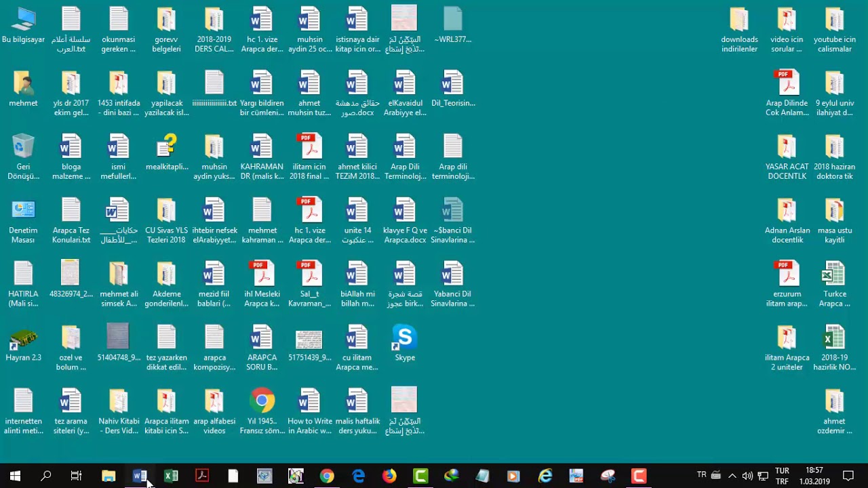Image resolution: width=868 pixels, height=488 pixels.
Task: Open touch keyboard tray icon
Action: [x=716, y=476]
